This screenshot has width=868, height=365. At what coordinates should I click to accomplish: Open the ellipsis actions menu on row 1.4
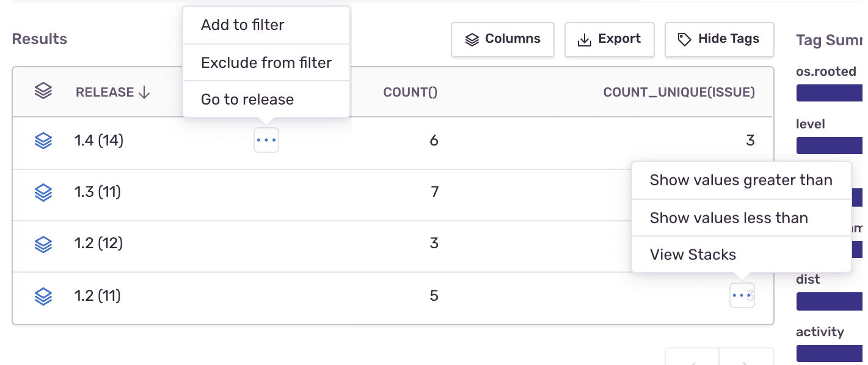[x=266, y=140]
